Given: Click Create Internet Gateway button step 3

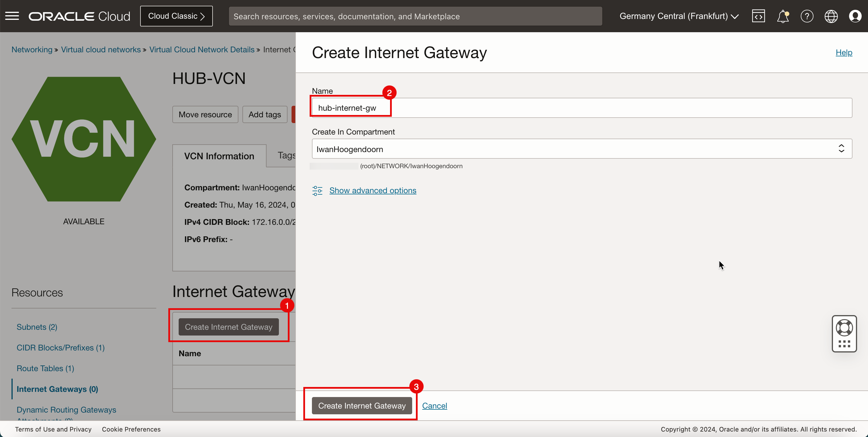Looking at the screenshot, I should coord(362,406).
